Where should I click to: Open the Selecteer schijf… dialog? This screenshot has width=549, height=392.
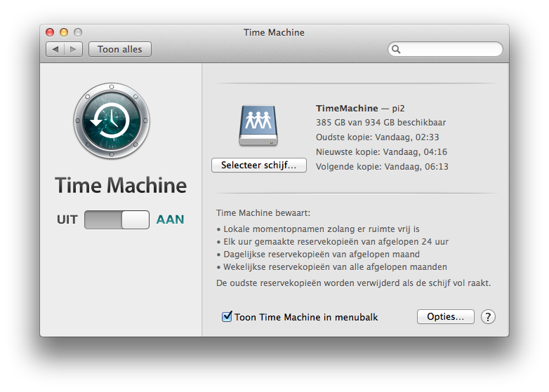click(x=259, y=165)
